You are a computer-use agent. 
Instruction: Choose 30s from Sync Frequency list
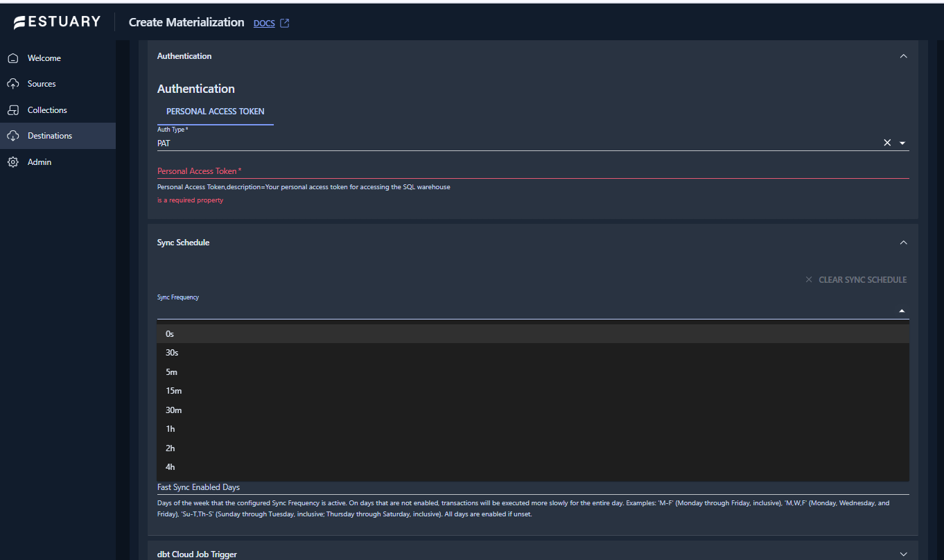click(x=172, y=353)
